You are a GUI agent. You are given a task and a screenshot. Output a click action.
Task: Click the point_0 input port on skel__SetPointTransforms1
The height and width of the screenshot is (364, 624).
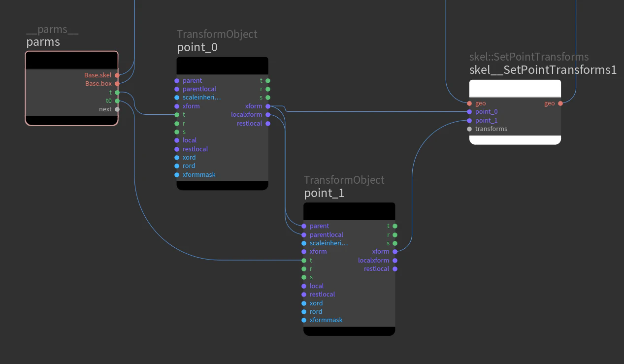coord(469,112)
